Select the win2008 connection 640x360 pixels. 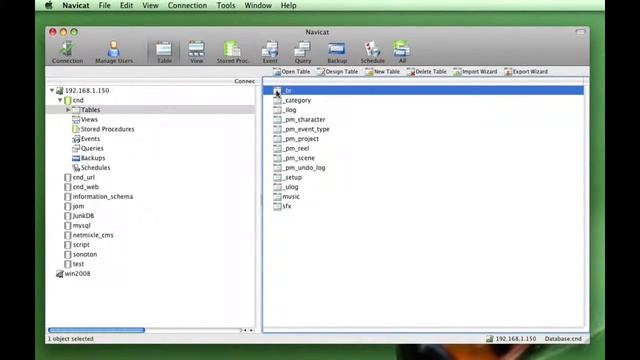73,274
